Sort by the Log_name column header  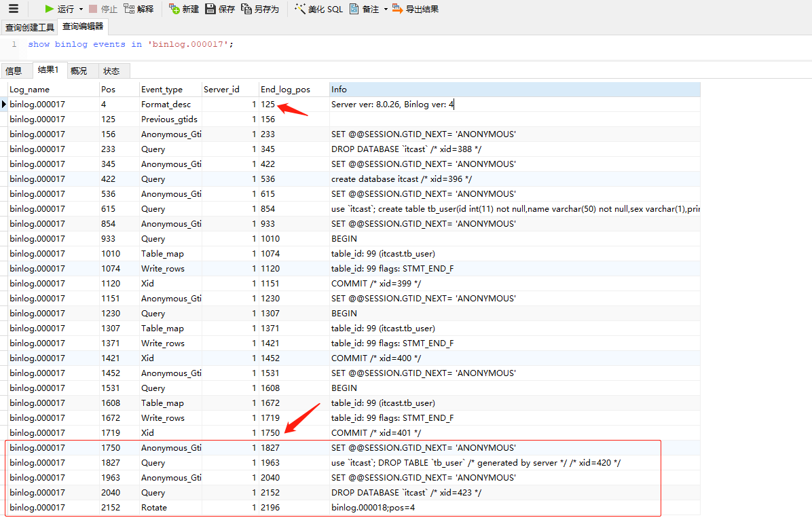tap(53, 90)
